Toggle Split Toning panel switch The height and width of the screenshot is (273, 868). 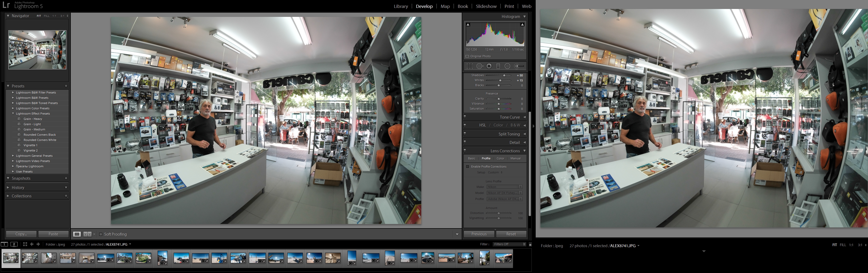465,134
